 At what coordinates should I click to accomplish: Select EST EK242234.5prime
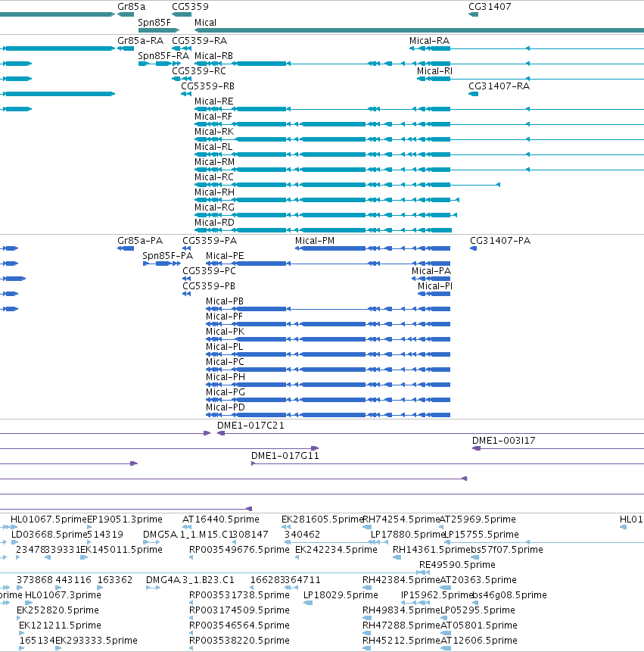[x=297, y=557]
